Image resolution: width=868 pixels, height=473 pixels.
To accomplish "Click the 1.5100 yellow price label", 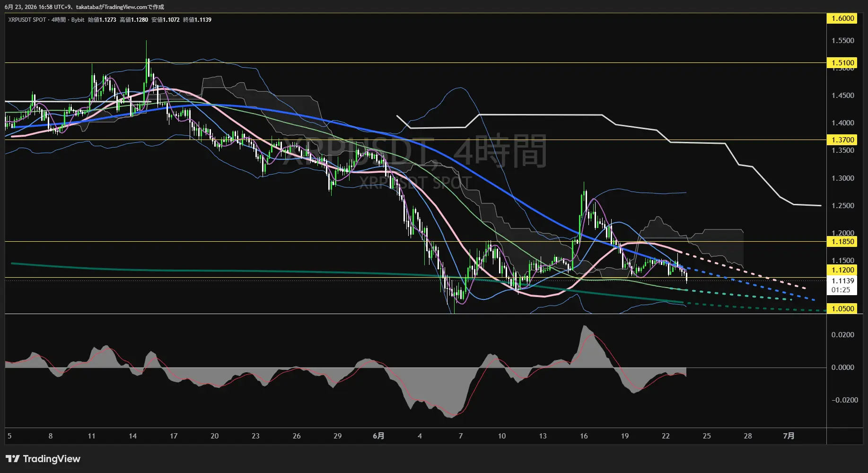I will point(842,62).
